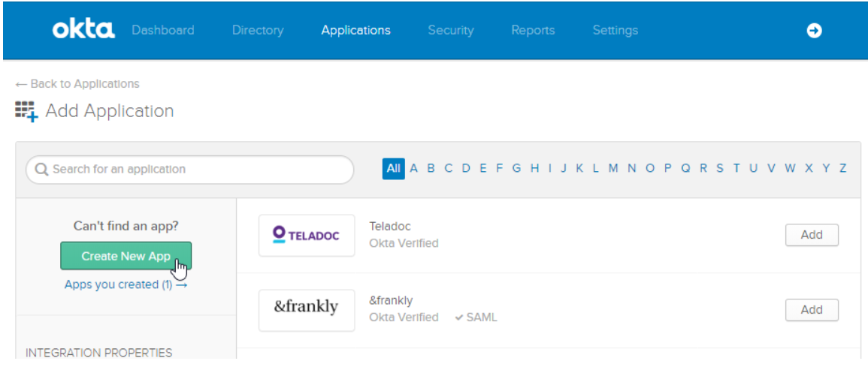The height and width of the screenshot is (370, 868).
Task: Open the Applications menu
Action: (x=355, y=30)
